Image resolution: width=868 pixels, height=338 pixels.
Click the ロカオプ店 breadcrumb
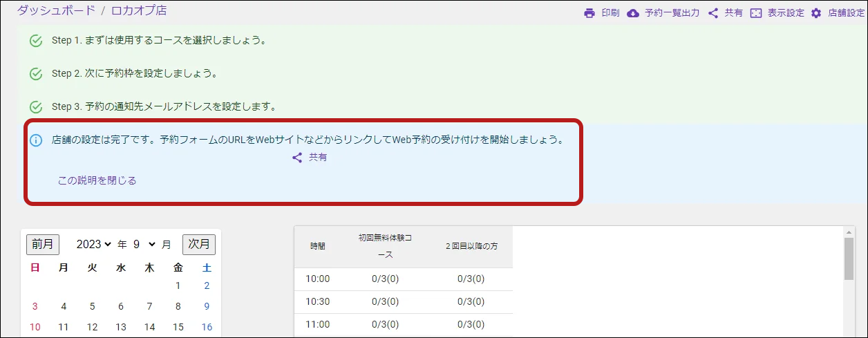(139, 10)
